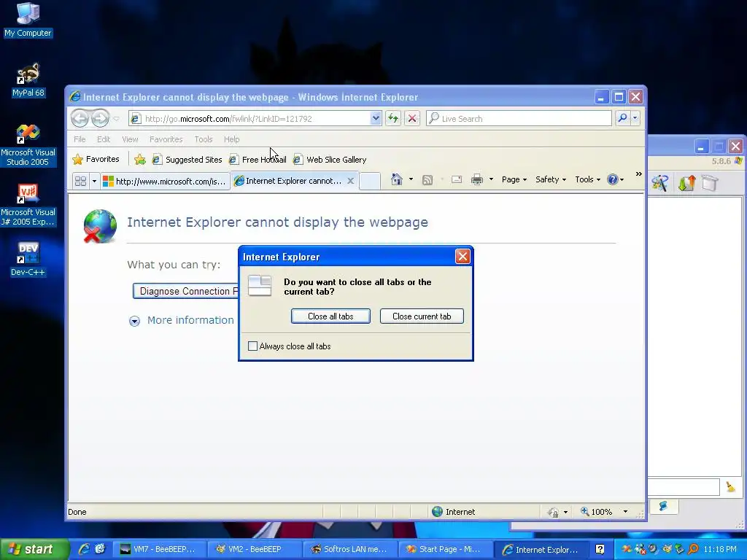Open the Safety command dropdown
747x560 pixels.
coord(551,179)
